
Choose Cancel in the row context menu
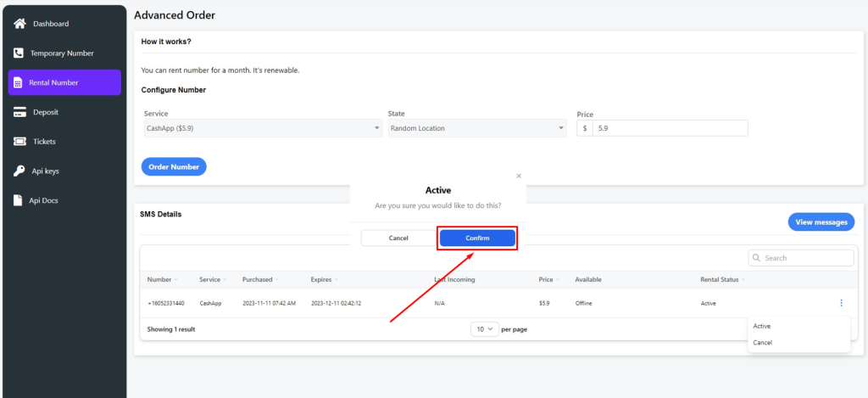[763, 343]
